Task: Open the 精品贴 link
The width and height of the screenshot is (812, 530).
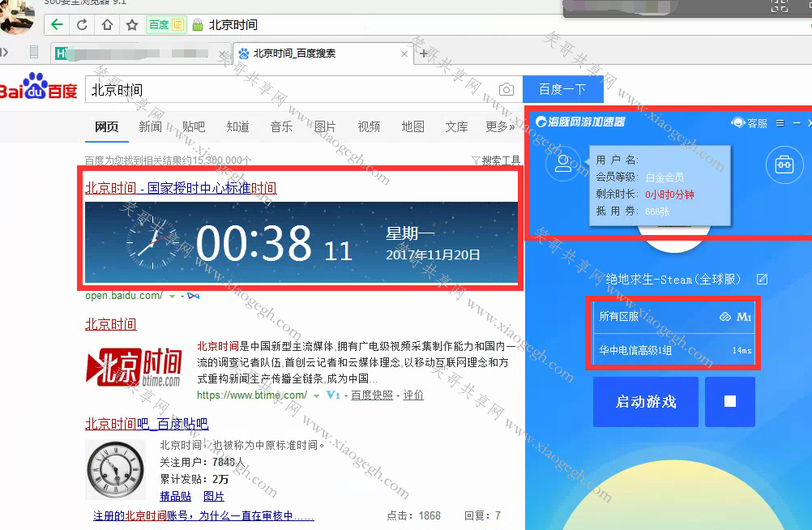Action: pos(175,496)
